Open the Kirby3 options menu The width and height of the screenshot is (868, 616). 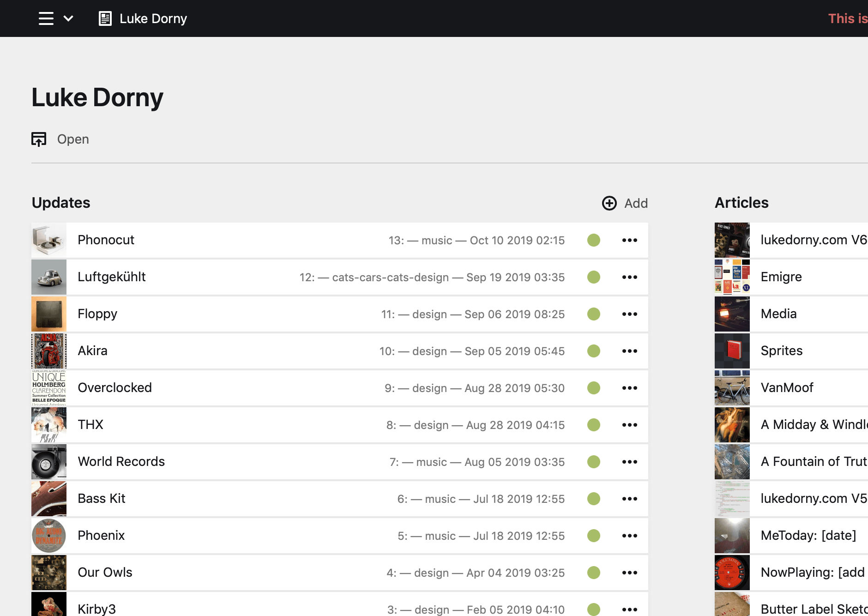point(630,610)
